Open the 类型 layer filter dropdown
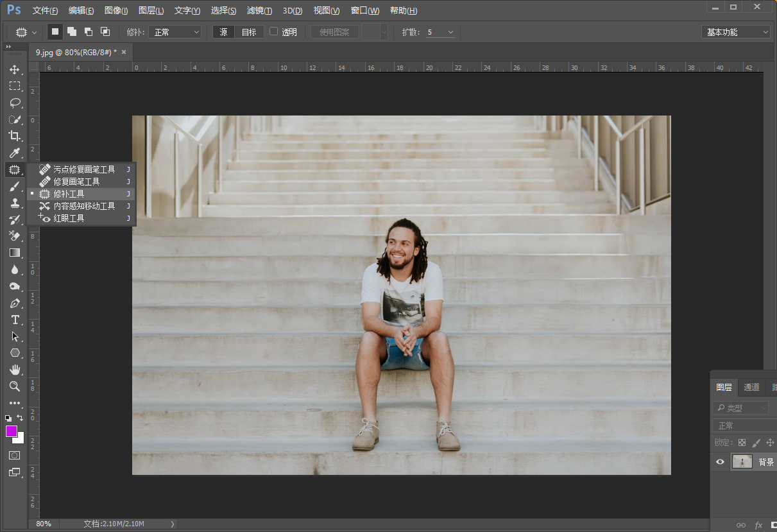This screenshot has height=532, width=777. [x=741, y=408]
